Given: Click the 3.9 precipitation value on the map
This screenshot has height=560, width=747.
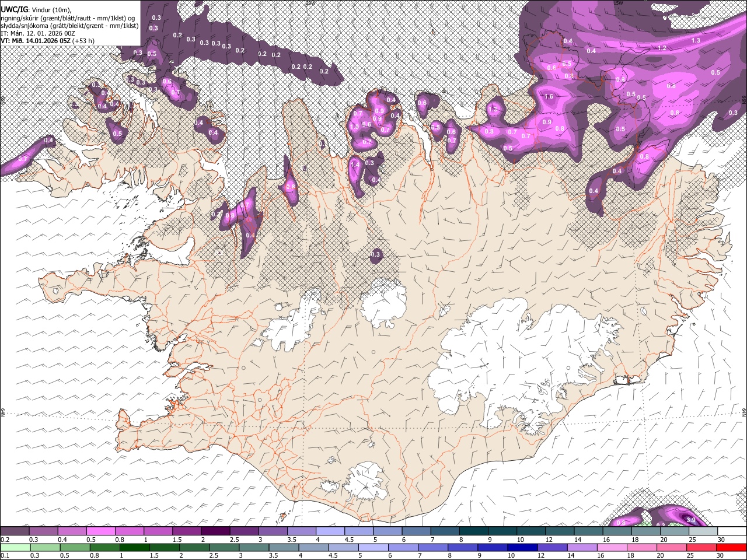Looking at the screenshot, I should point(691,520).
